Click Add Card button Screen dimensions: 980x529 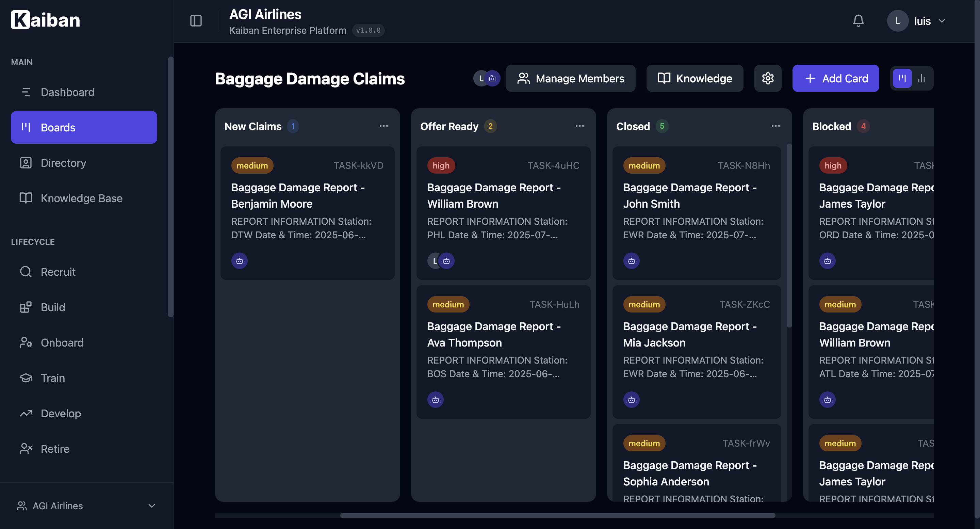(x=835, y=78)
